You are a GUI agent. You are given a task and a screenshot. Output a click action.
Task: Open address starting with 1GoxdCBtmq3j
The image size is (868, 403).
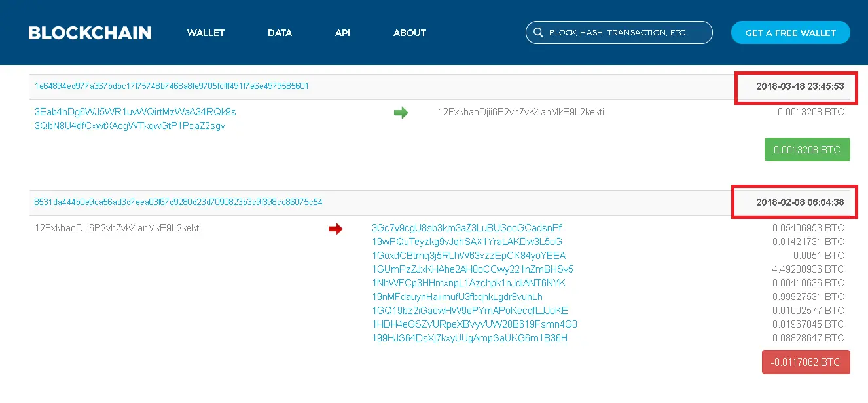pos(469,256)
